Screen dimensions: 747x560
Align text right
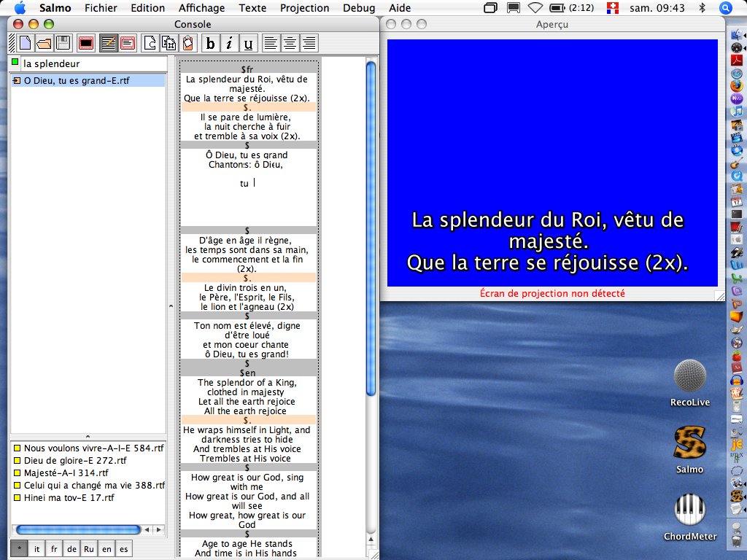309,43
